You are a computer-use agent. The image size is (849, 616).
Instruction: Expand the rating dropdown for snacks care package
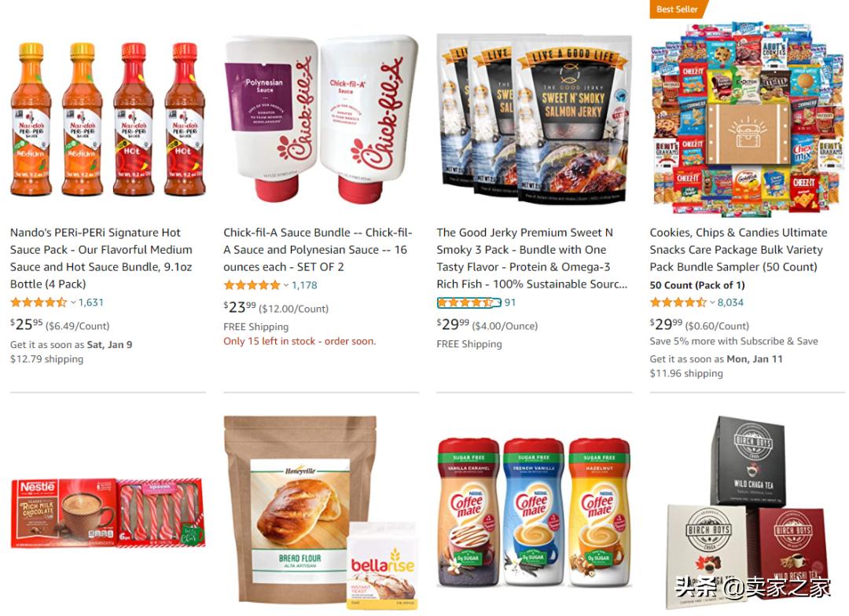pyautogui.click(x=712, y=302)
